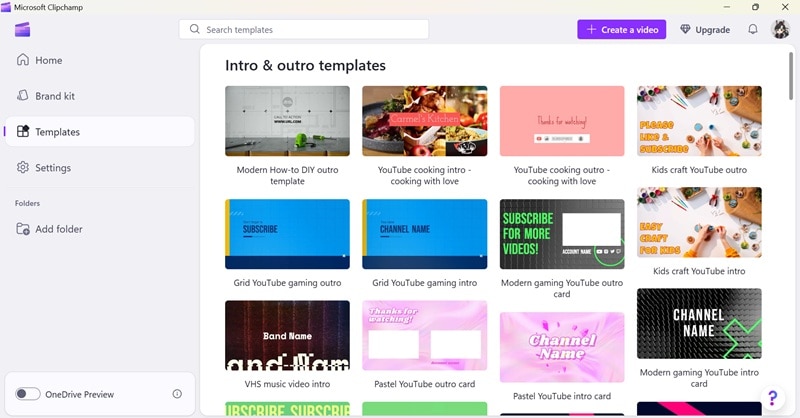
Task: Click the Upgrade button
Action: [705, 29]
